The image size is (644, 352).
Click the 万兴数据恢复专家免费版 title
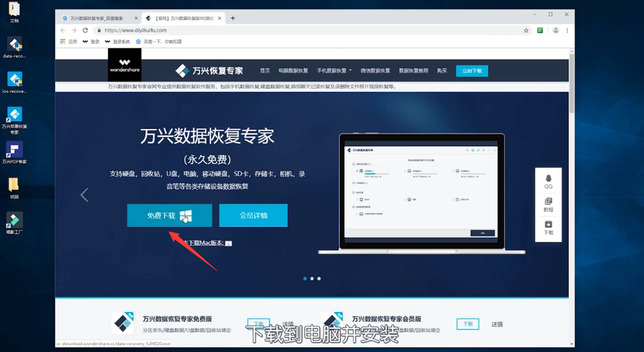pyautogui.click(x=177, y=319)
